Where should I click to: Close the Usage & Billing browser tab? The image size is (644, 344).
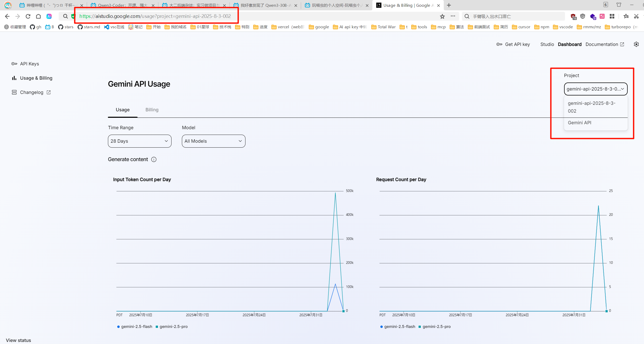(439, 5)
